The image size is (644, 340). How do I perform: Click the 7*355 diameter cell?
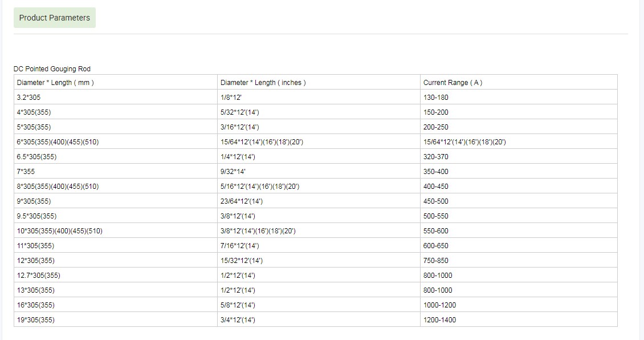[x=26, y=172]
